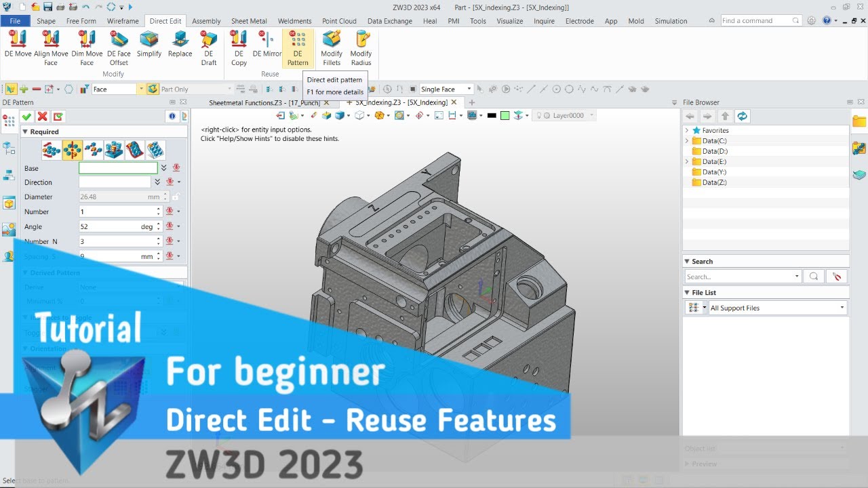Open Dim Move Face tool

(x=87, y=48)
